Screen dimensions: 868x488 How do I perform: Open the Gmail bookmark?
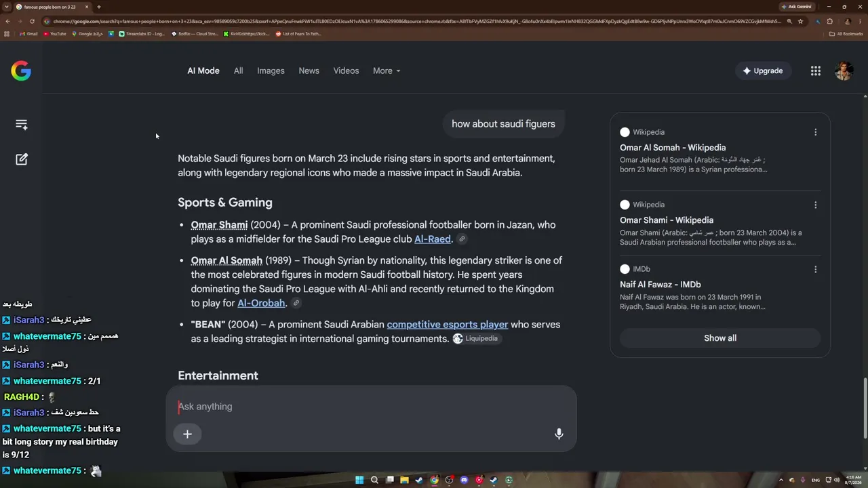(x=28, y=34)
